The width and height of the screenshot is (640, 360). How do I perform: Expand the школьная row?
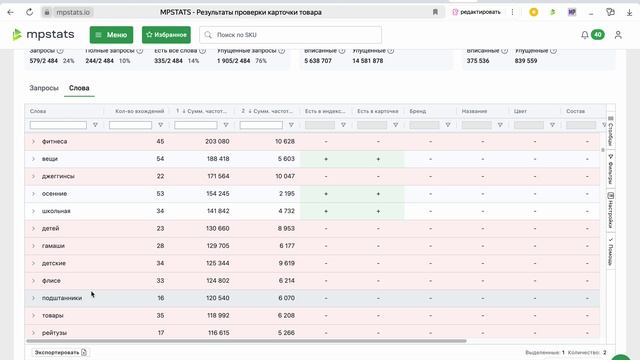tap(33, 211)
